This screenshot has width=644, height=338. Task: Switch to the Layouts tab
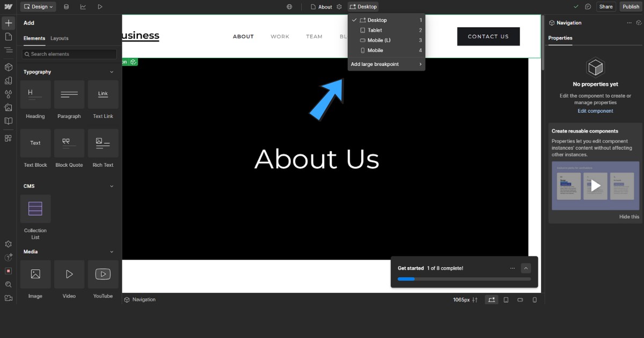[x=60, y=39]
